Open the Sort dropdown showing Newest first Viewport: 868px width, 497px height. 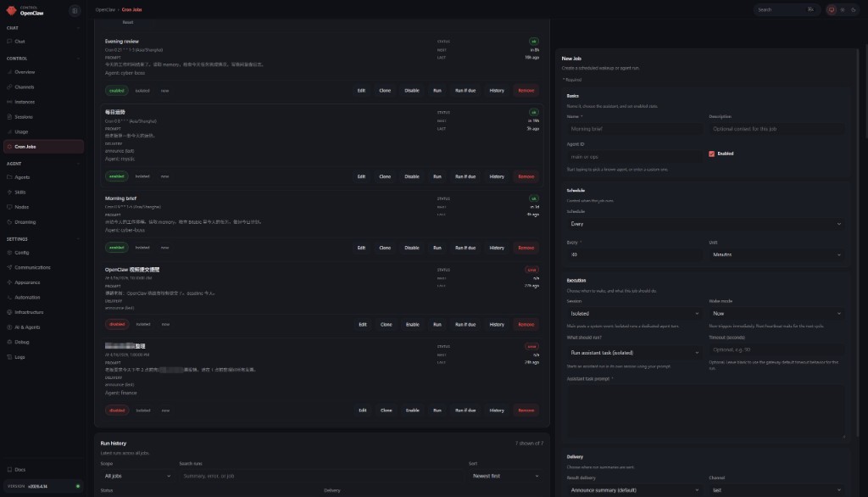505,476
